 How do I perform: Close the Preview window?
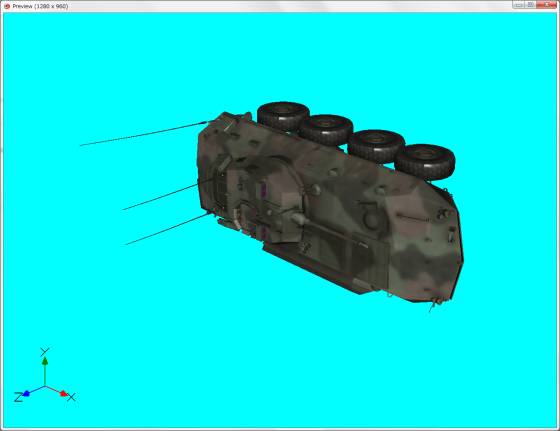[x=546, y=5]
